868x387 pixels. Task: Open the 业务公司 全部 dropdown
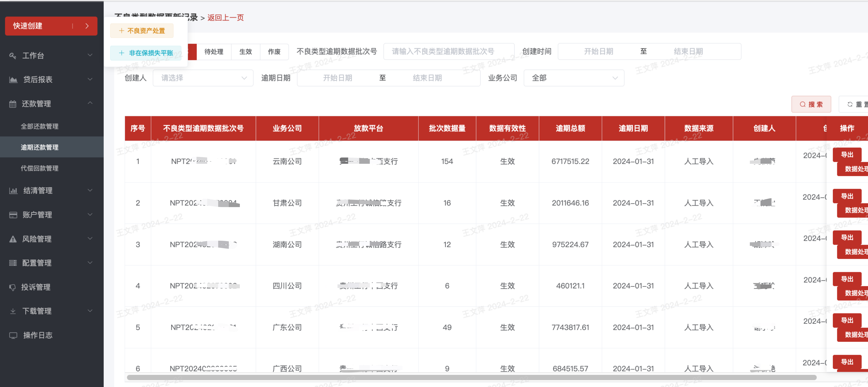(573, 78)
